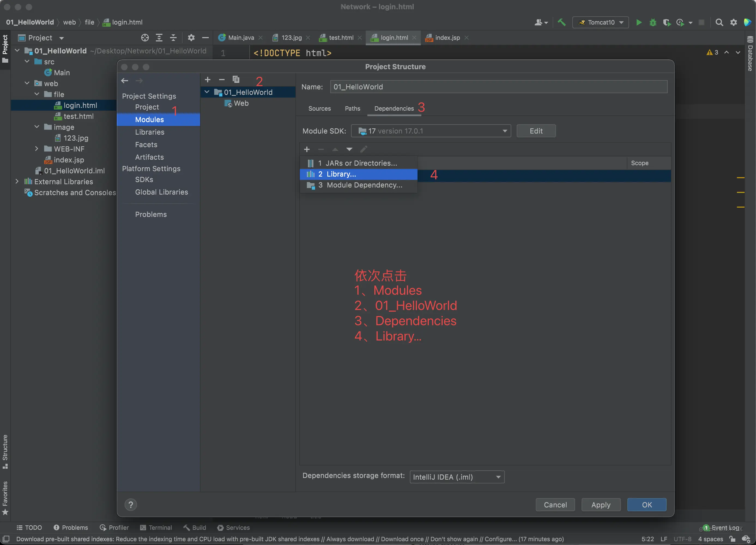
Task: Open Search Everywhere magnifier
Action: coord(719,22)
